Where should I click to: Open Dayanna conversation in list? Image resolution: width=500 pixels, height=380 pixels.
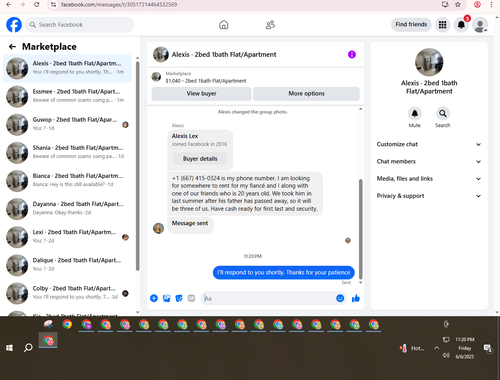pyautogui.click(x=67, y=208)
